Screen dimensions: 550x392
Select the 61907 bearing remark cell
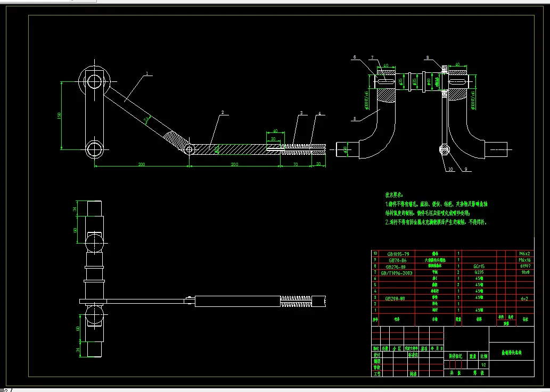pos(525,266)
